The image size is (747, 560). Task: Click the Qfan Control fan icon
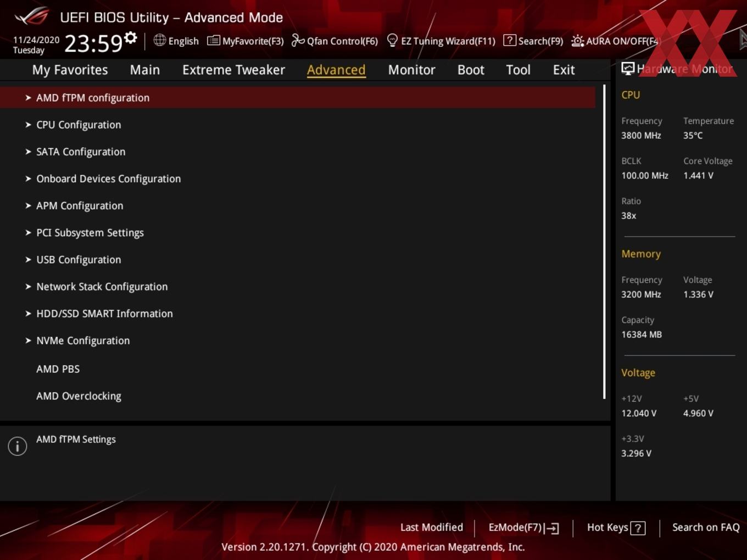click(298, 40)
